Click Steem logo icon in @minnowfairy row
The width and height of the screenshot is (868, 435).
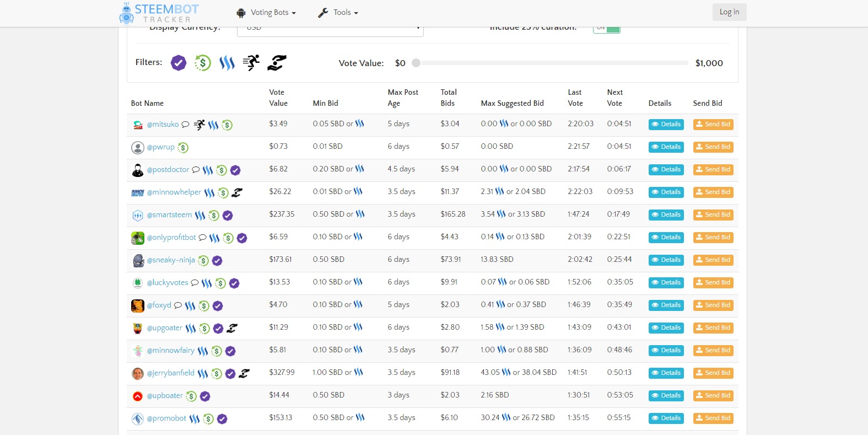coord(203,351)
